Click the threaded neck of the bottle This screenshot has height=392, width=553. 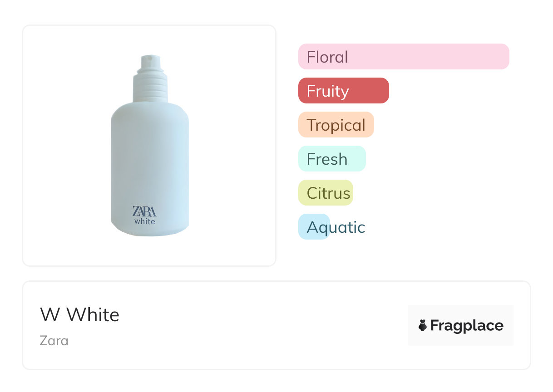coord(150,85)
